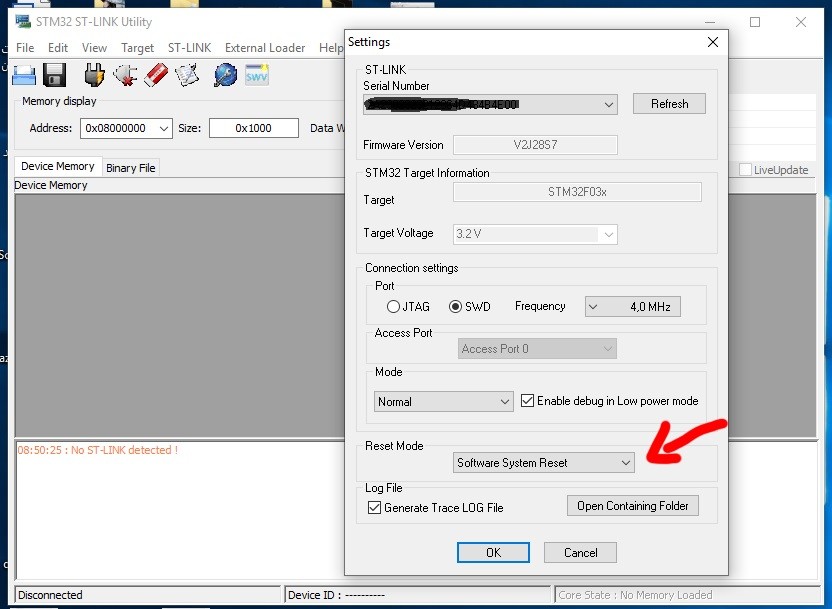Click the Target STM32F03x field
Viewport: 832px width, 609px height.
pyautogui.click(x=577, y=192)
